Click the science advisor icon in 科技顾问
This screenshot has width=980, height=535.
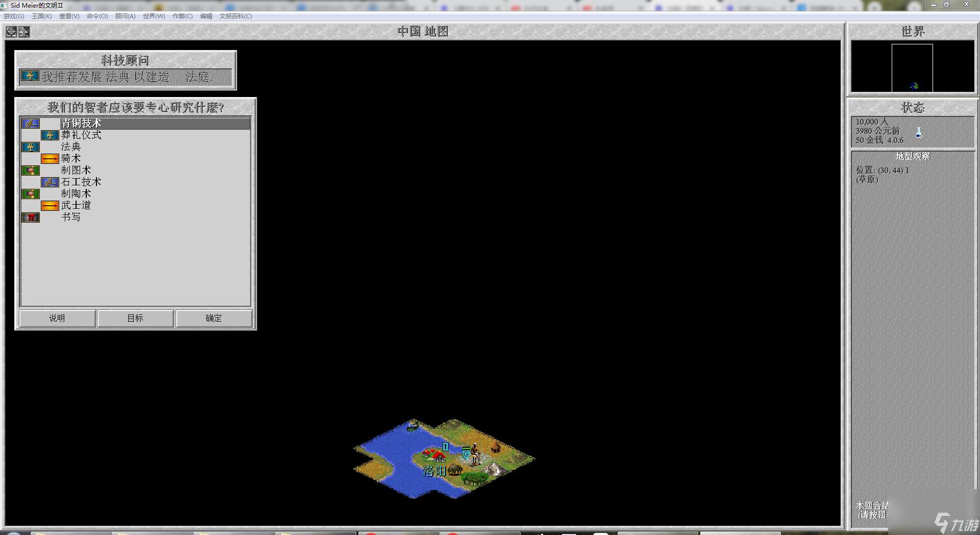pyautogui.click(x=30, y=77)
